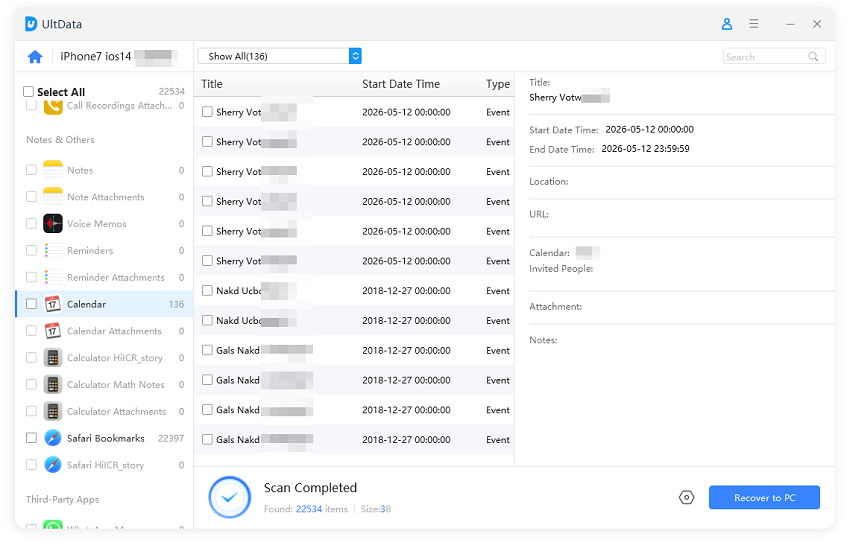Click the Notes icon
The width and height of the screenshot is (850, 551).
click(53, 170)
